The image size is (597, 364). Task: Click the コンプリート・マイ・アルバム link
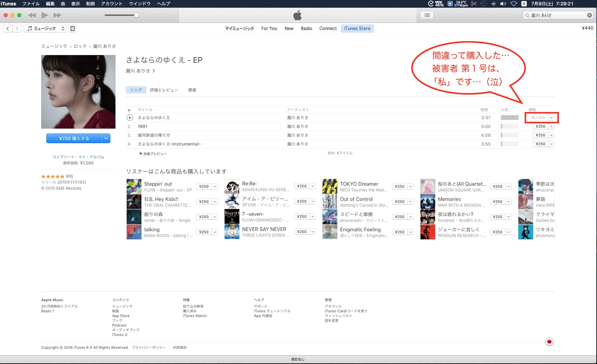tap(78, 157)
